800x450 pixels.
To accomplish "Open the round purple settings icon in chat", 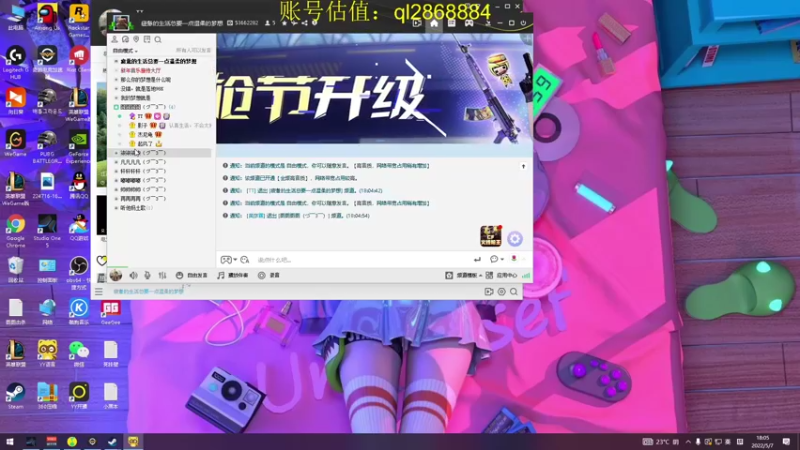I will click(x=515, y=238).
